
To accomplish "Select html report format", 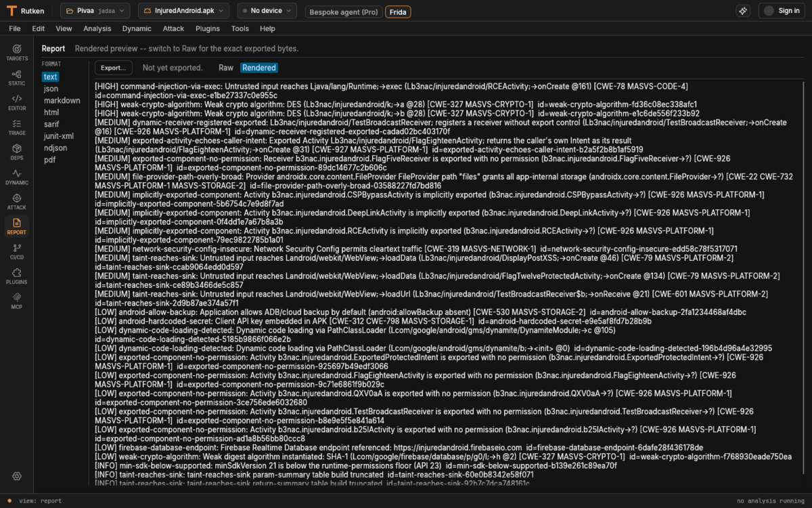I will point(51,112).
